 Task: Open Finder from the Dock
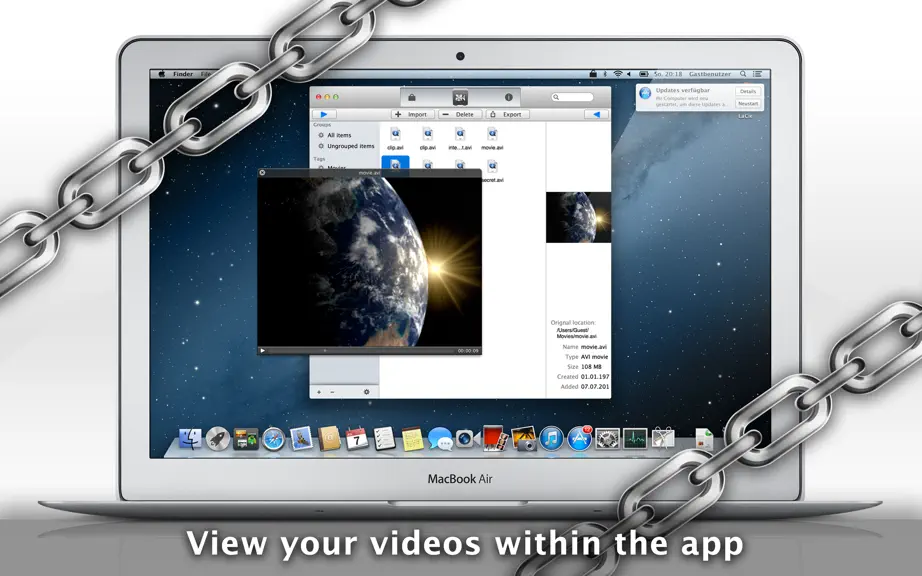[x=189, y=438]
